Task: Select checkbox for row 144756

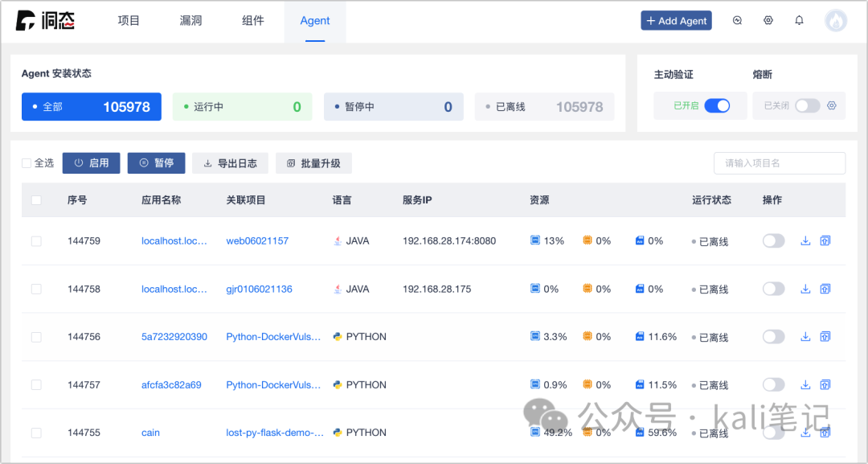Action: (36, 337)
